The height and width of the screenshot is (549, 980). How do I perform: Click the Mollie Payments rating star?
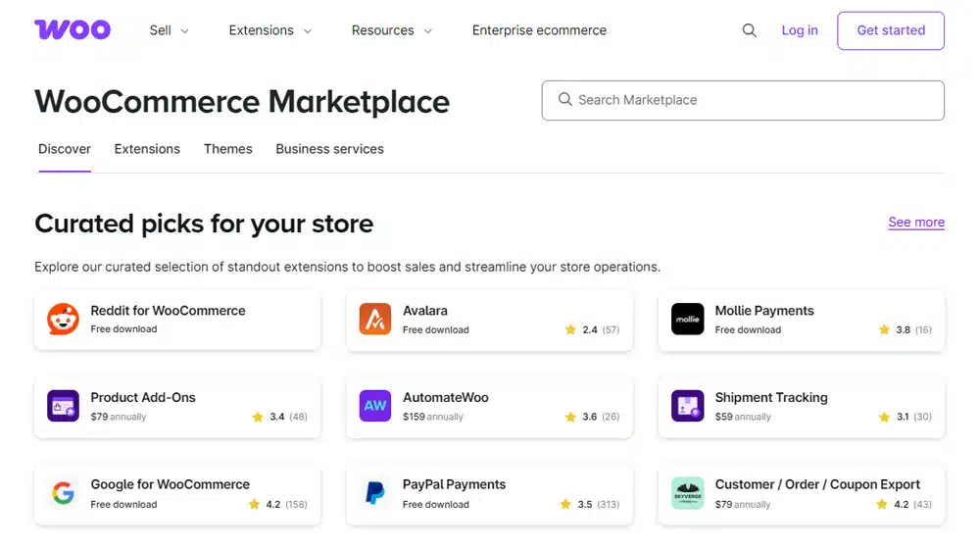884,329
